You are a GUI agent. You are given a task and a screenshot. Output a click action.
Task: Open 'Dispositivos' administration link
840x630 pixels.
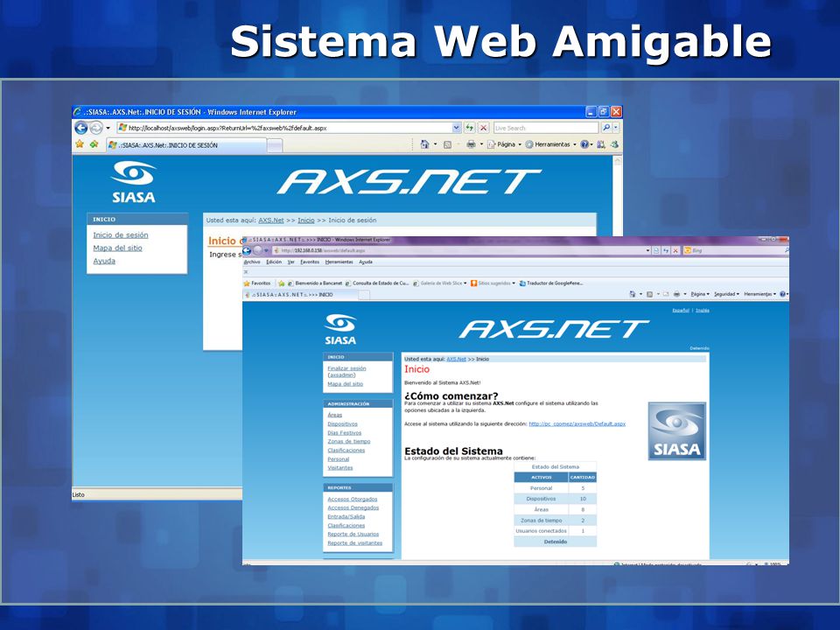coord(342,423)
